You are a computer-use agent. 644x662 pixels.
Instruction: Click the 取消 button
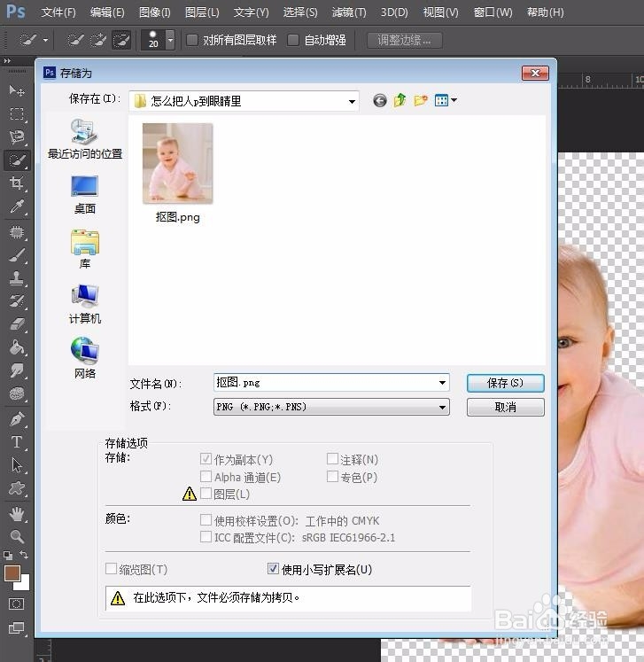(x=505, y=408)
